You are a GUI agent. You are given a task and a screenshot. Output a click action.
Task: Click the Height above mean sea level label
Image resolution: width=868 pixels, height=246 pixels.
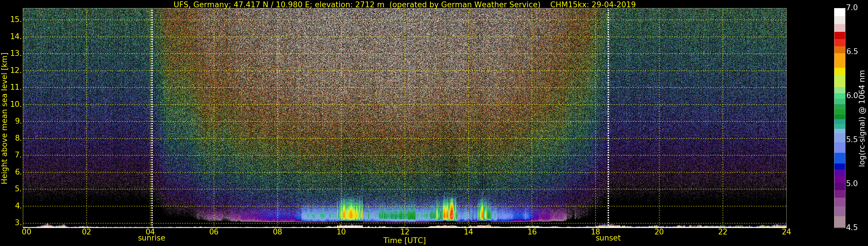pos(4,118)
